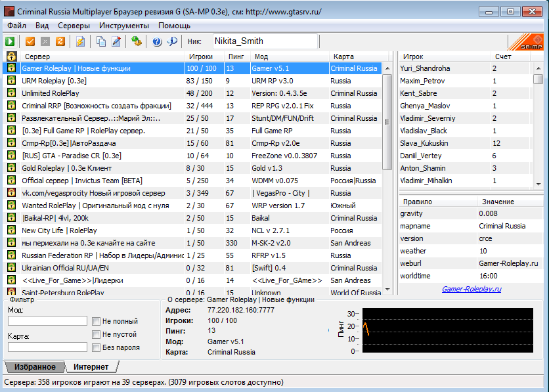Click lock icon of Gamer Roleplay row
The image size is (549, 392).
click(12, 68)
